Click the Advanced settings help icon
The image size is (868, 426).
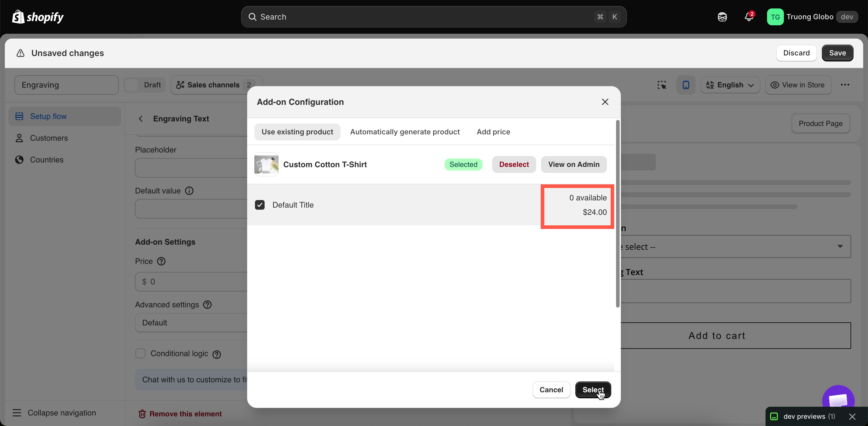208,304
